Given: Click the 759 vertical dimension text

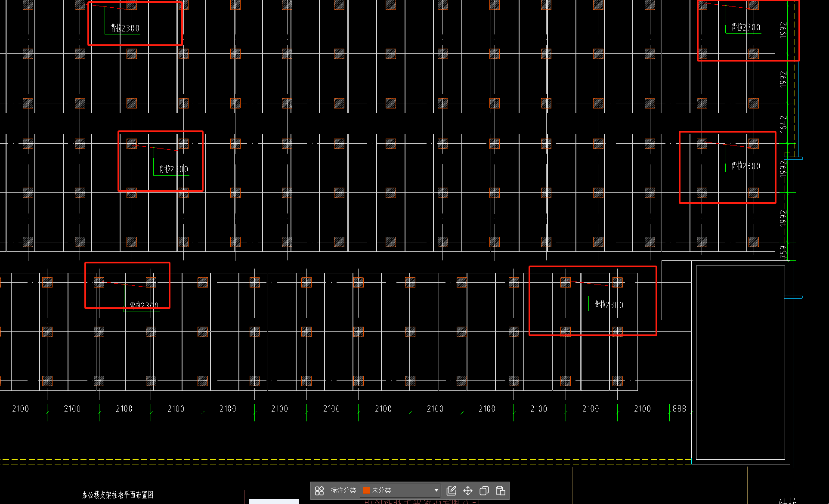Looking at the screenshot, I should click(x=783, y=251).
